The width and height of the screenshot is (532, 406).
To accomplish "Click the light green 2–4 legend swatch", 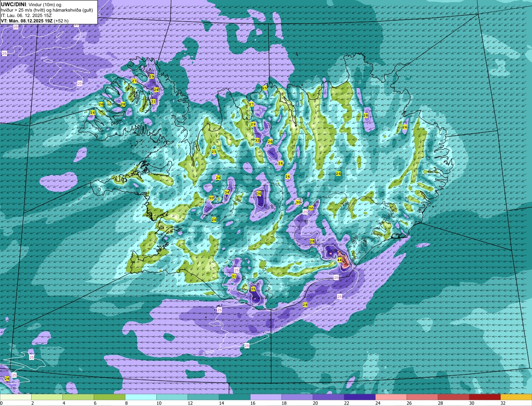I will tap(47, 397).
